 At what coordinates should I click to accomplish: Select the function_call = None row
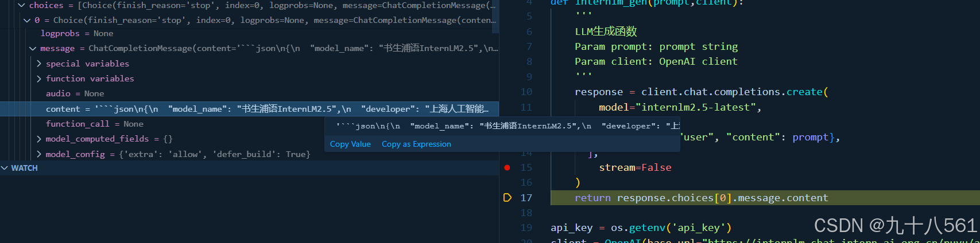(x=249, y=124)
